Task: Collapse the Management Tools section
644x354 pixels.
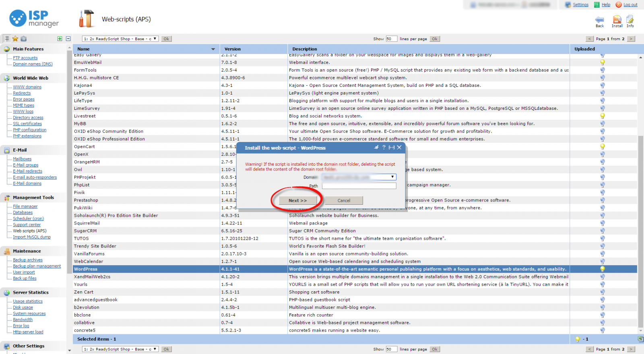Action: pos(34,198)
